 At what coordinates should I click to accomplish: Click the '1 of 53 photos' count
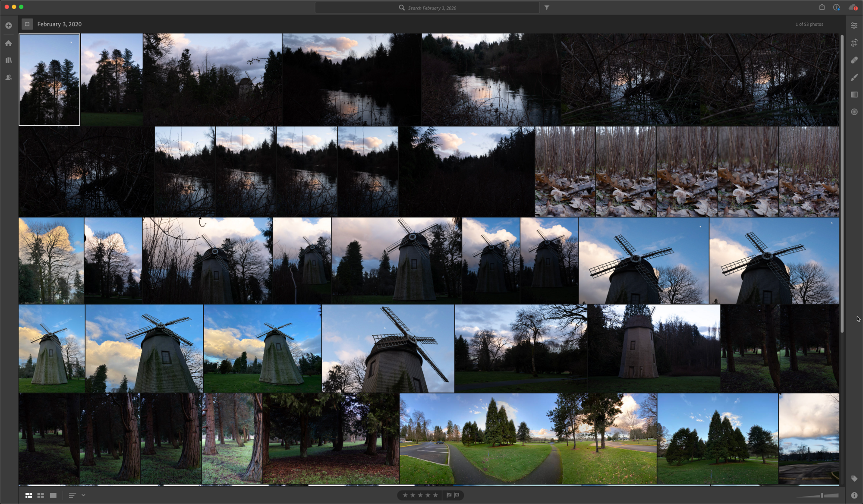[809, 24]
